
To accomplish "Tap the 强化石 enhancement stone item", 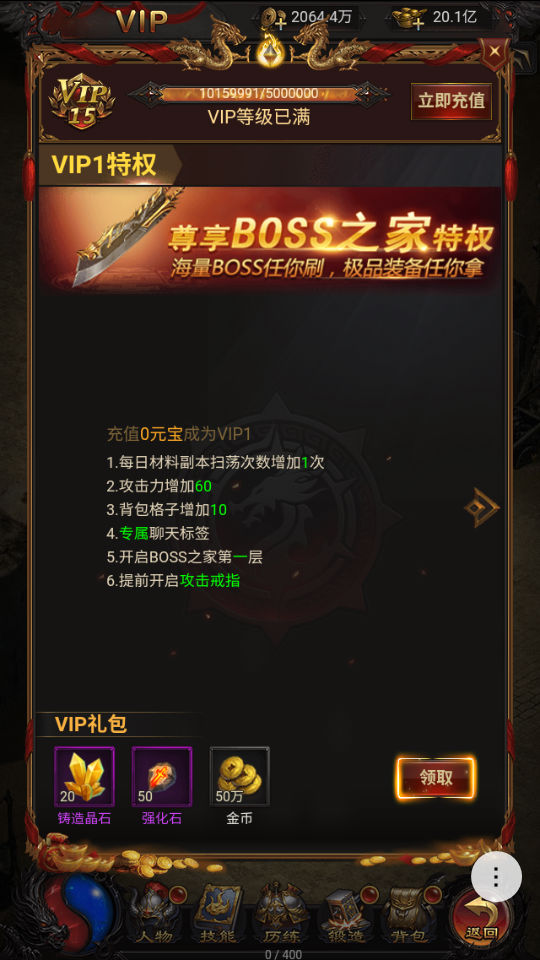I will [x=162, y=776].
